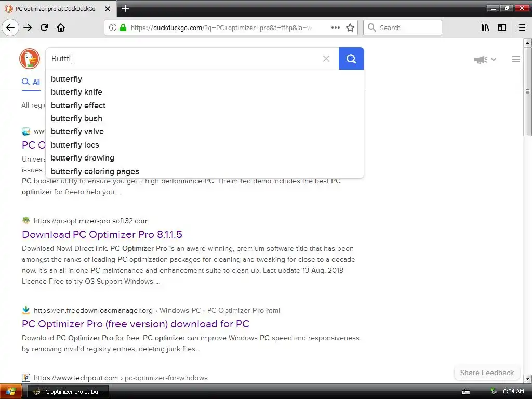Screen dimensions: 532x399
Task: Click the DuckDuckGo duck logo
Action: pyautogui.click(x=30, y=59)
